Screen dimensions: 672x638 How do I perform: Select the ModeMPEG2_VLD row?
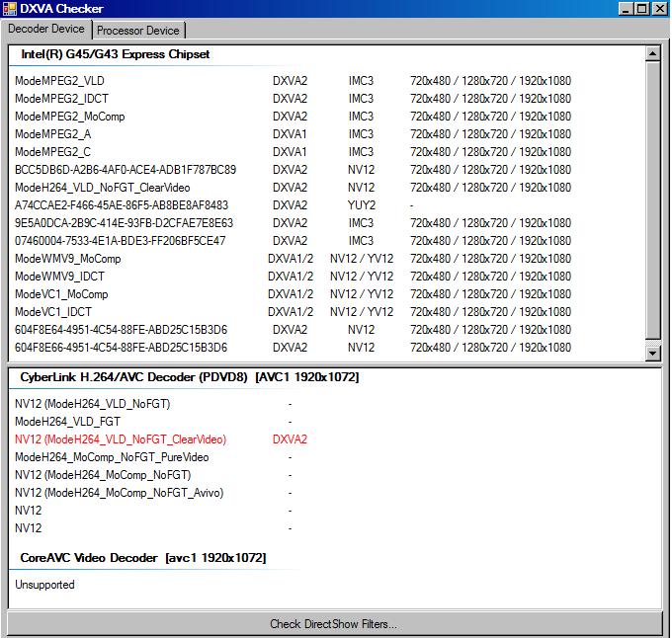click(59, 81)
